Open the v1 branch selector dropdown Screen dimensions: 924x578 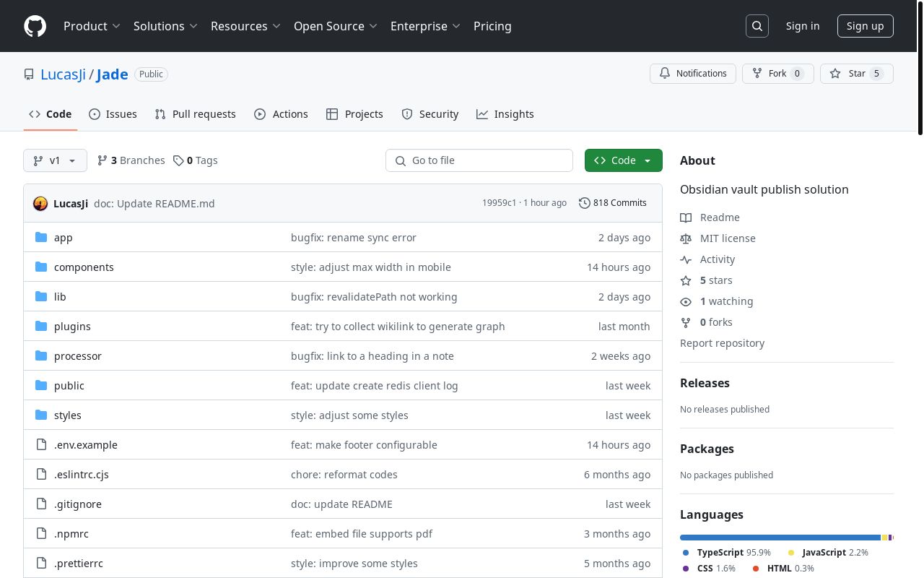[55, 160]
